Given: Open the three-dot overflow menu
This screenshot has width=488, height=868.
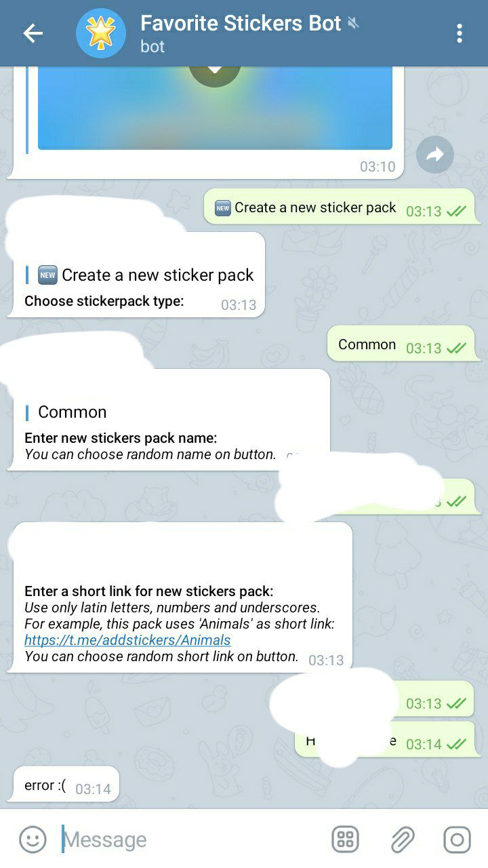Looking at the screenshot, I should (460, 33).
